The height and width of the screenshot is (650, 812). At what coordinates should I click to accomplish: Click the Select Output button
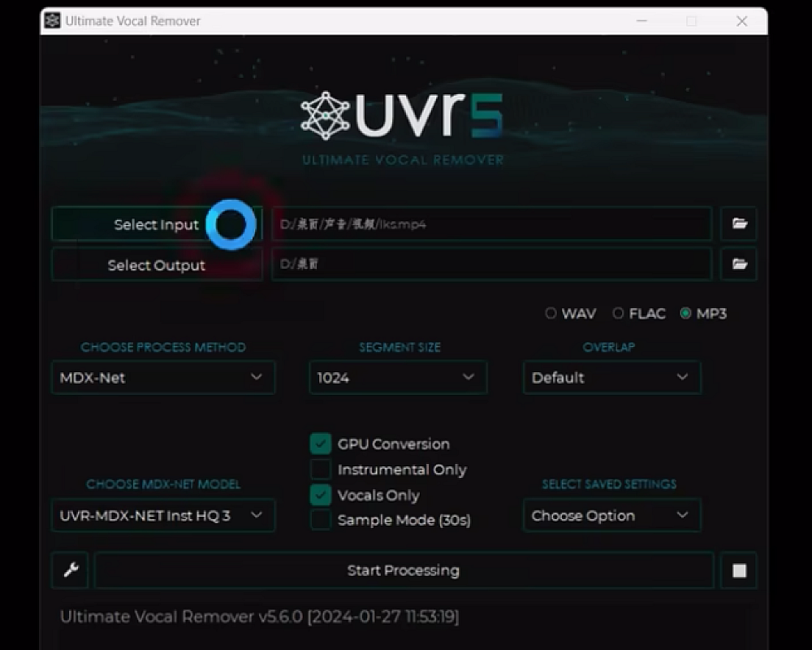(157, 265)
